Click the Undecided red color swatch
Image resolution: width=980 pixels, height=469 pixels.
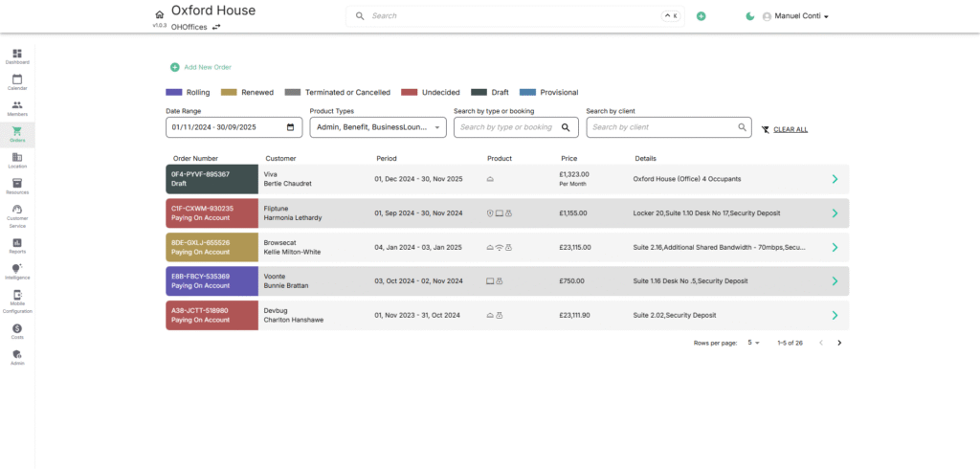coord(410,93)
